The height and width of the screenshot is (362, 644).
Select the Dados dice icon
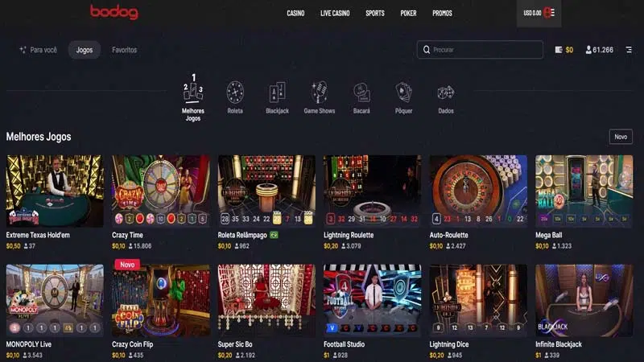coord(446,93)
